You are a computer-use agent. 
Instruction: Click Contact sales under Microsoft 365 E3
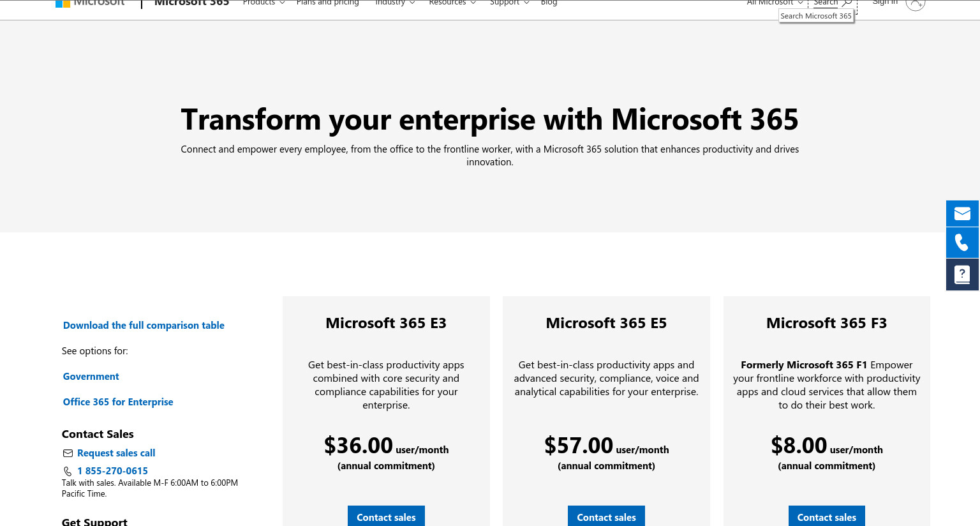point(386,516)
